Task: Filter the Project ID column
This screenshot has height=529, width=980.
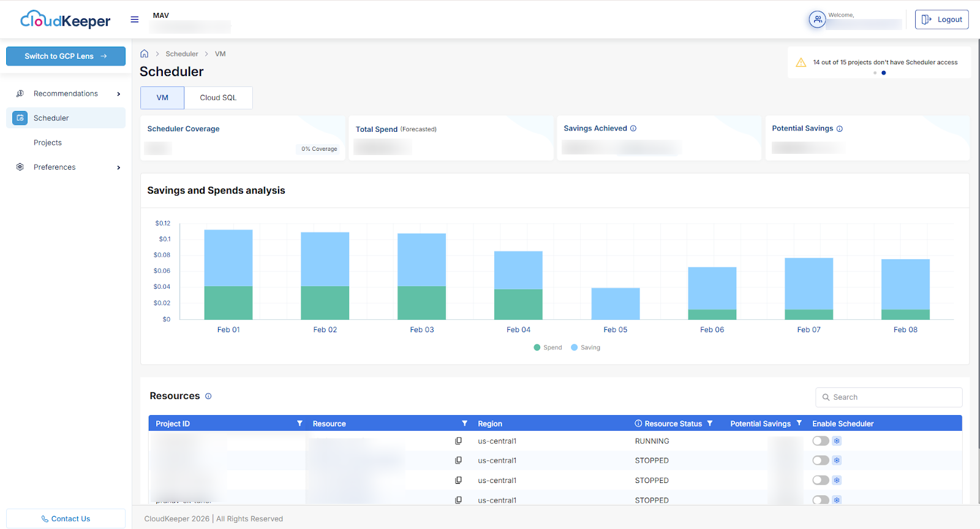Action: (x=300, y=424)
